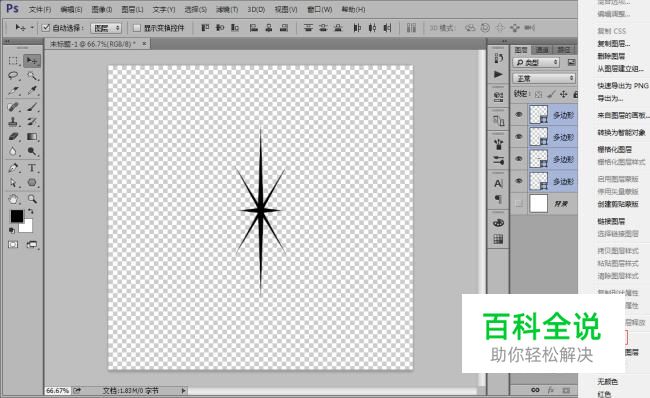Open the 正常 blend mode dropdown

(x=544, y=78)
